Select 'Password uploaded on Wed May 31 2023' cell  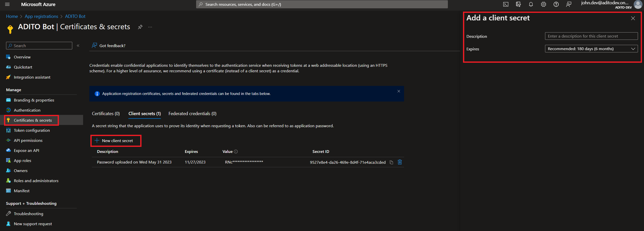(134, 162)
